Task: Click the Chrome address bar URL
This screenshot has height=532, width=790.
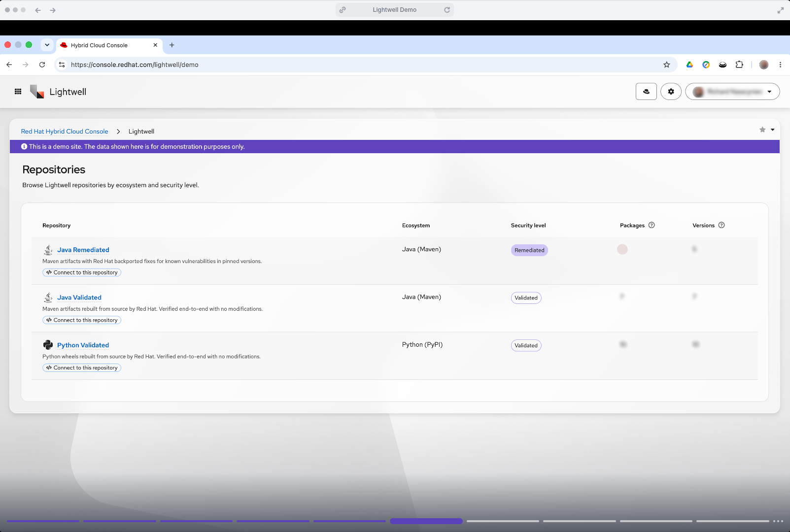Action: (x=135, y=65)
